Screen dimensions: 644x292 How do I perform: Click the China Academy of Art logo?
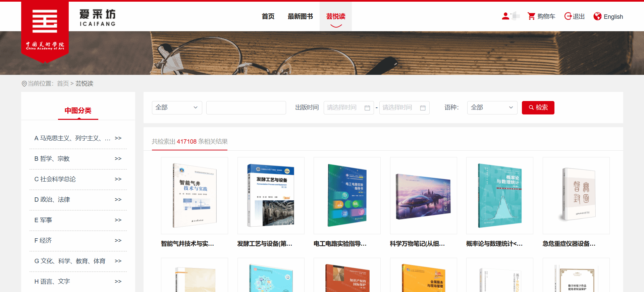(x=45, y=31)
